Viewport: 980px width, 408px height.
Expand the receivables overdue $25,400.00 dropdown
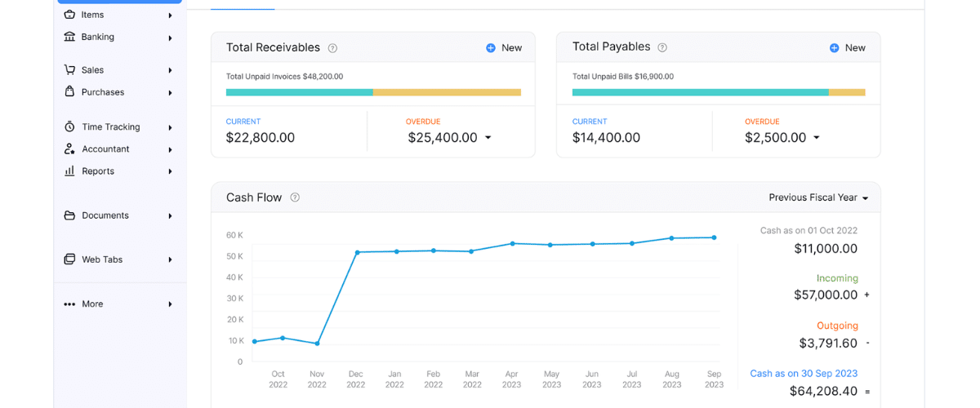[488, 138]
